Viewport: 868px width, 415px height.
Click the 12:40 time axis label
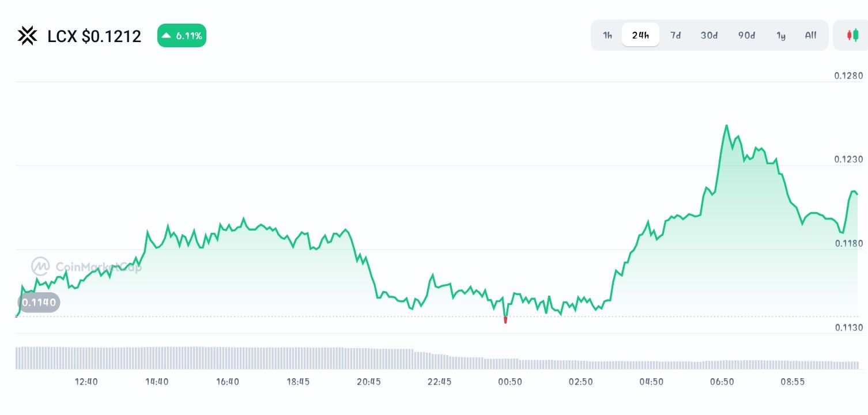tap(86, 382)
